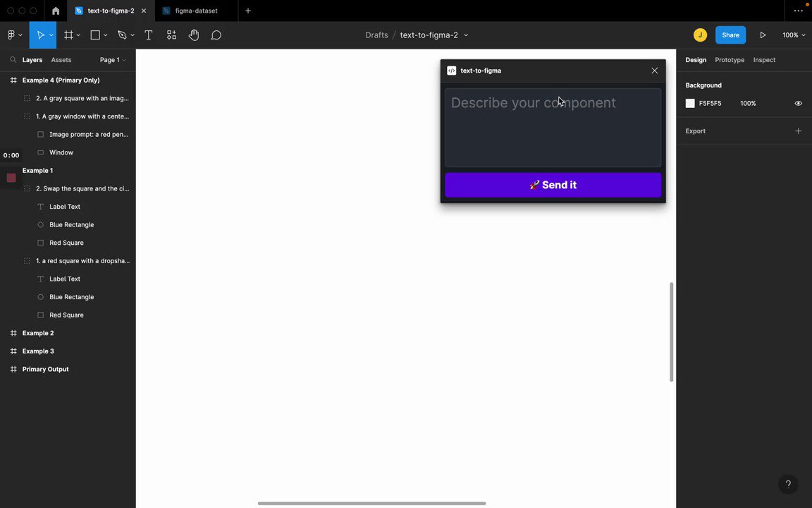Screen dimensions: 812x508
Task: Select the Example 3 frame
Action: click(68, 351)
